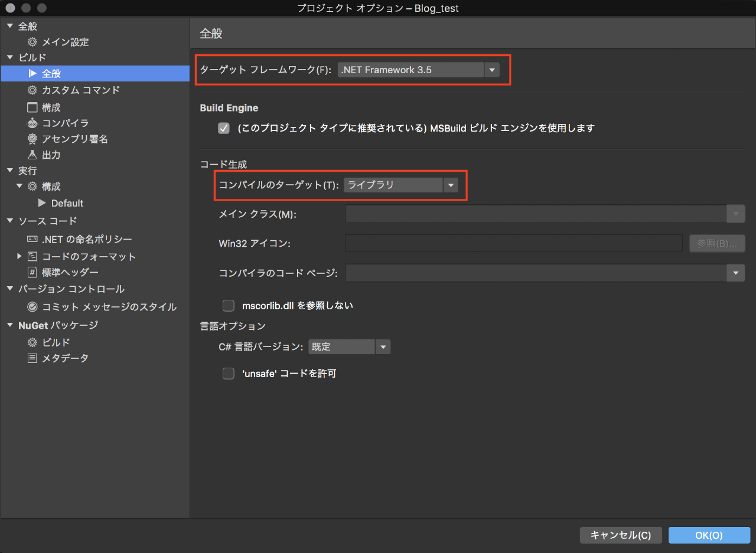Screen dimensions: 756x553
Task: Click the gear icon beside 実行 構成
Action: [32, 186]
